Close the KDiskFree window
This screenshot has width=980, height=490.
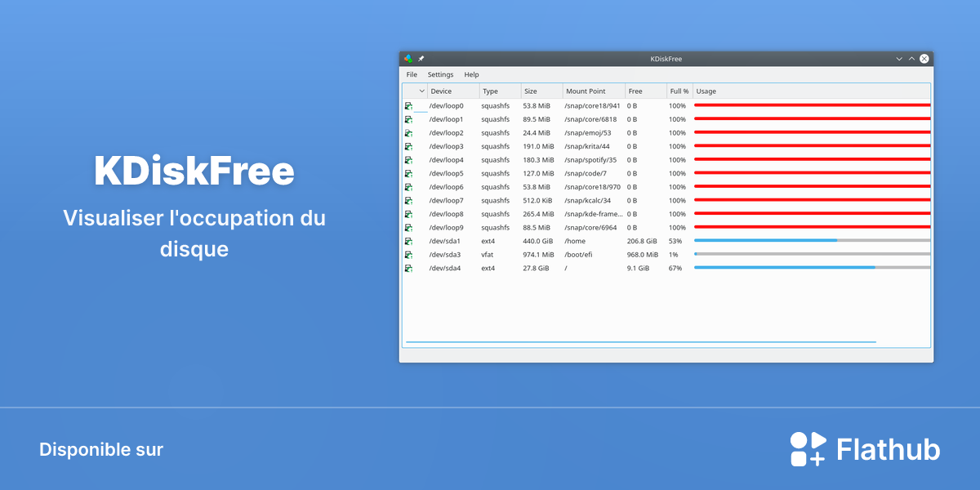[x=924, y=59]
